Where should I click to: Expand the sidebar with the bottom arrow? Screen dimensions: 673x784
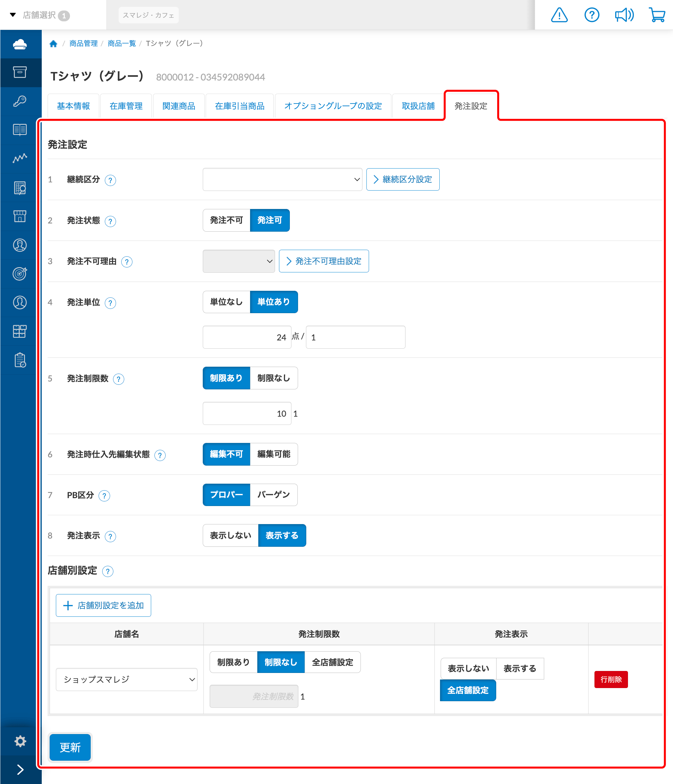[20, 770]
